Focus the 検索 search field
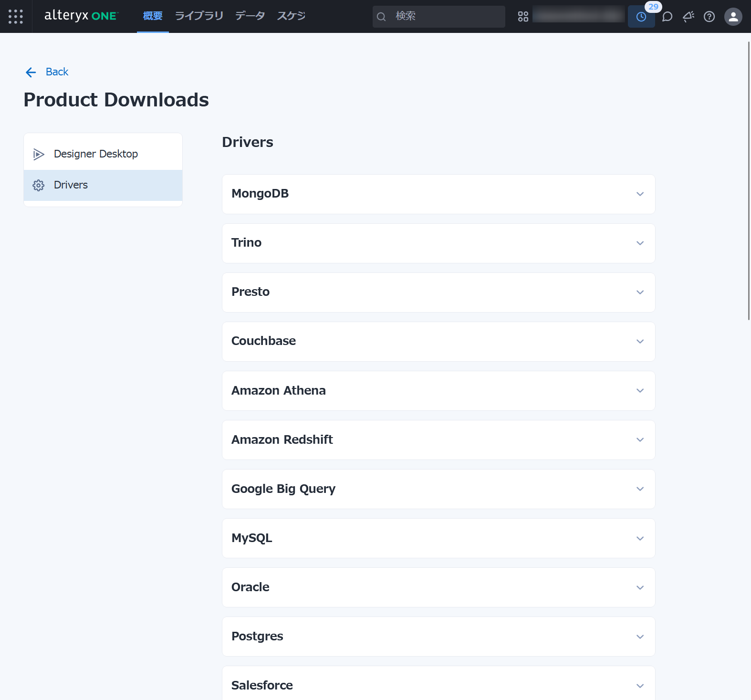The width and height of the screenshot is (751, 700). pos(439,17)
